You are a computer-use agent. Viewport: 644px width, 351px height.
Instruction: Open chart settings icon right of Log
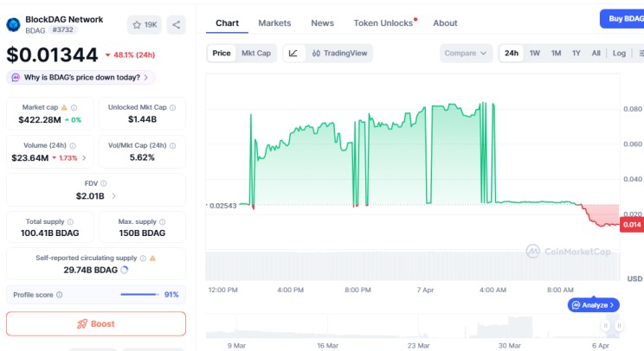pos(639,54)
